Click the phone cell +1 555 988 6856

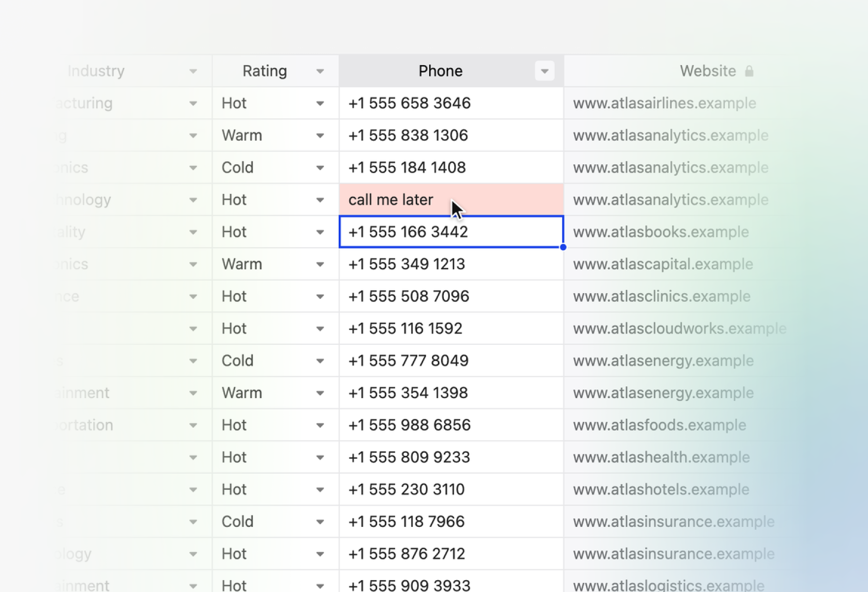coord(451,425)
